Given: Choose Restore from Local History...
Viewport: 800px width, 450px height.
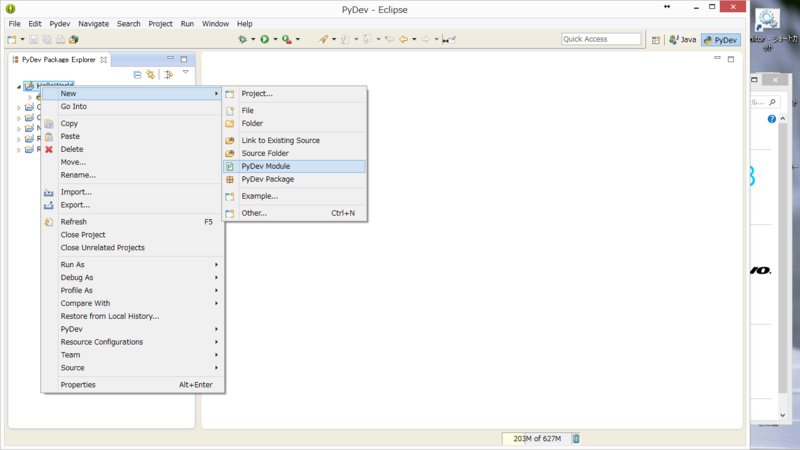Looking at the screenshot, I should coord(133,316).
